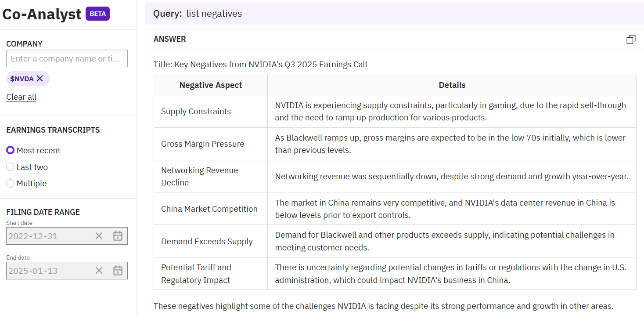Viewport: 644px width, 315px height.
Task: Clear the end date field
Action: pyautogui.click(x=99, y=271)
